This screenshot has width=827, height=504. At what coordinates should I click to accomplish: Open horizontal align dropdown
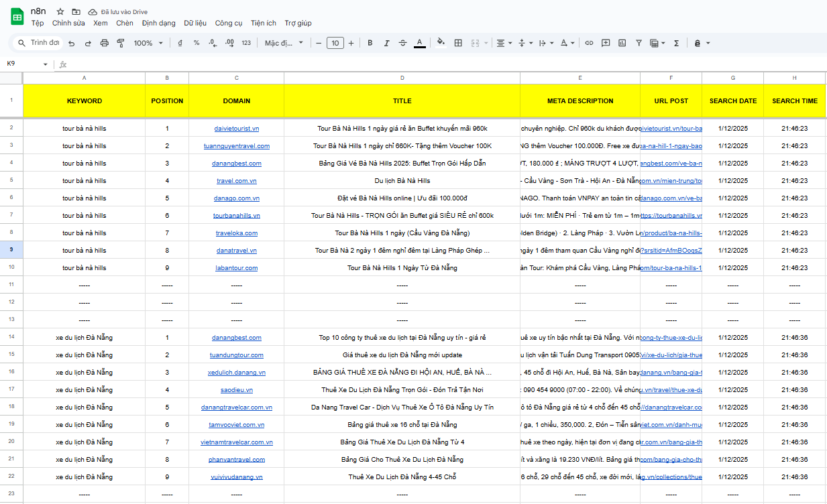503,43
